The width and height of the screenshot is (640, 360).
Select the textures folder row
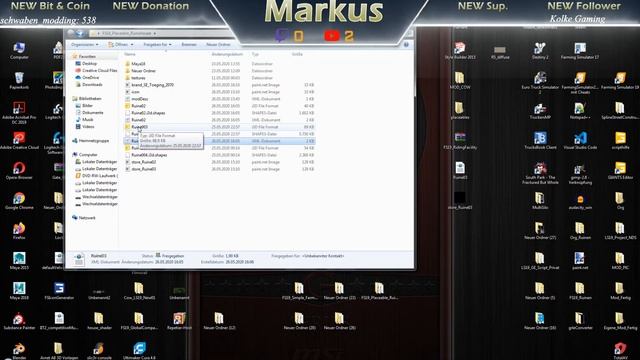[x=219, y=78]
